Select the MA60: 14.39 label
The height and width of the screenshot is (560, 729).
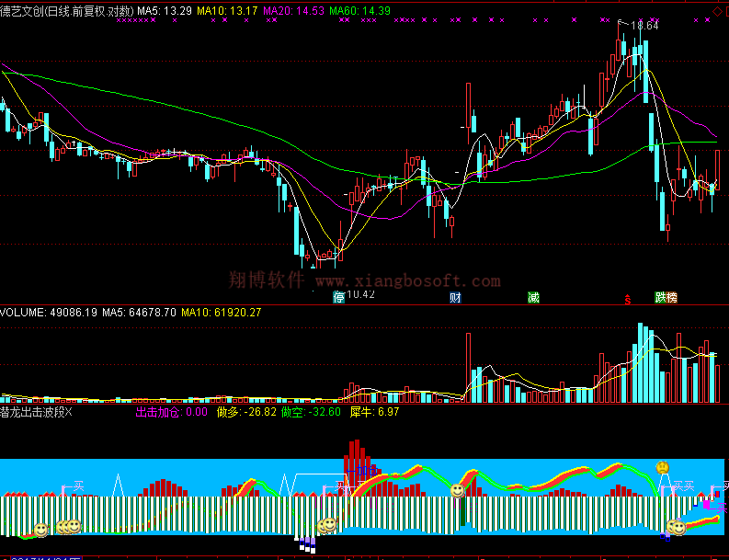pyautogui.click(x=359, y=11)
